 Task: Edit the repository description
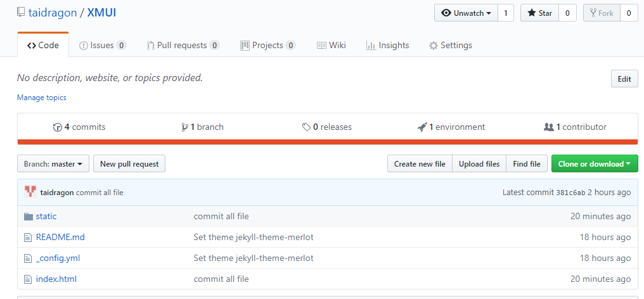pos(624,79)
